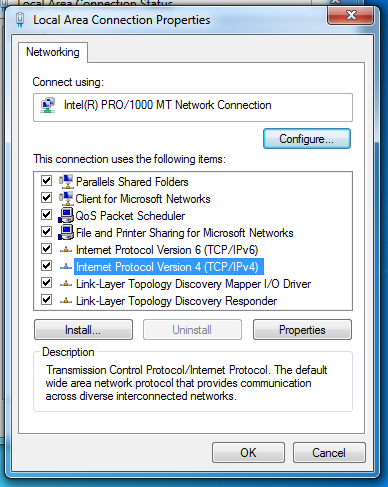Click 'This connection uses the following items:' label
This screenshot has height=487, width=388.
coord(129,159)
